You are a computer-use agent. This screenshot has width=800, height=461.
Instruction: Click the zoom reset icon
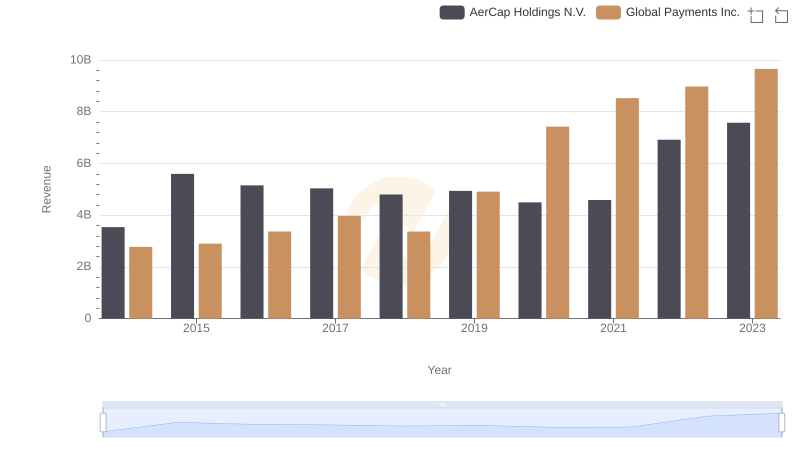[x=781, y=15]
